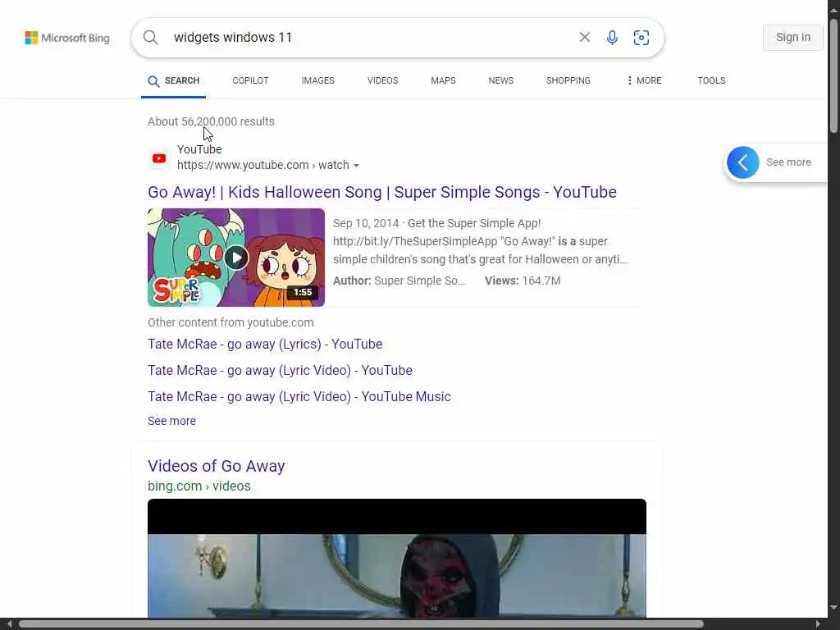The height and width of the screenshot is (630, 840).
Task: Click the Microsoft Bing logo
Action: (67, 38)
